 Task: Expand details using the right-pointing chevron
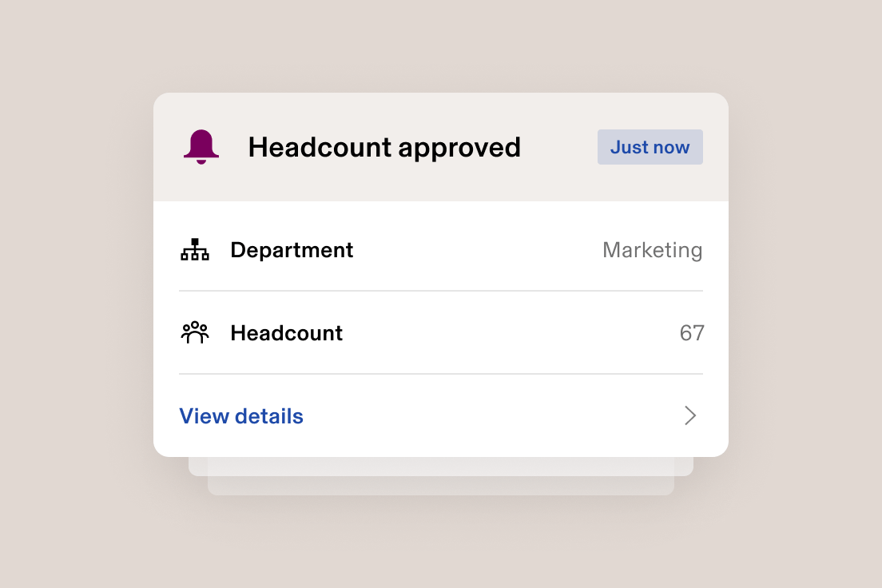pos(689,415)
